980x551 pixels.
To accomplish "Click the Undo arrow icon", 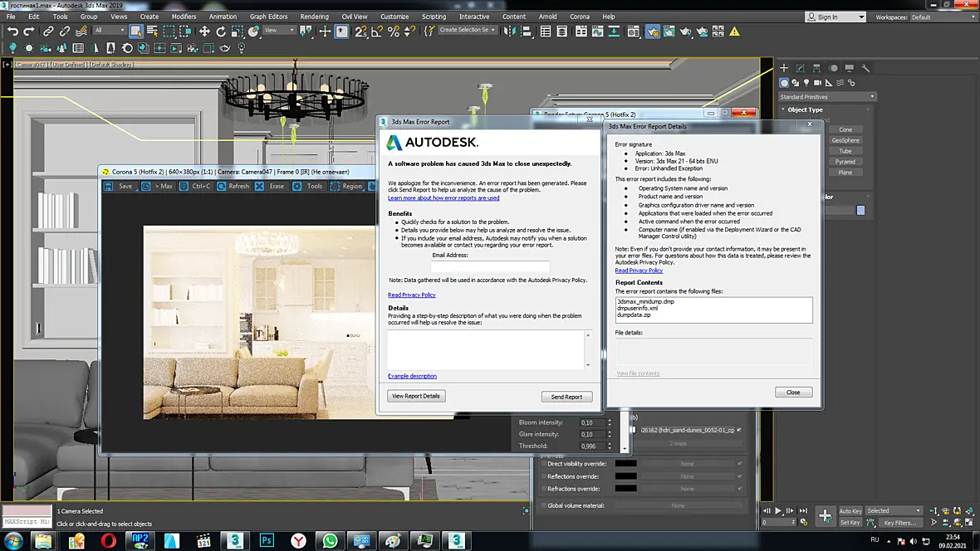I will click(x=12, y=31).
